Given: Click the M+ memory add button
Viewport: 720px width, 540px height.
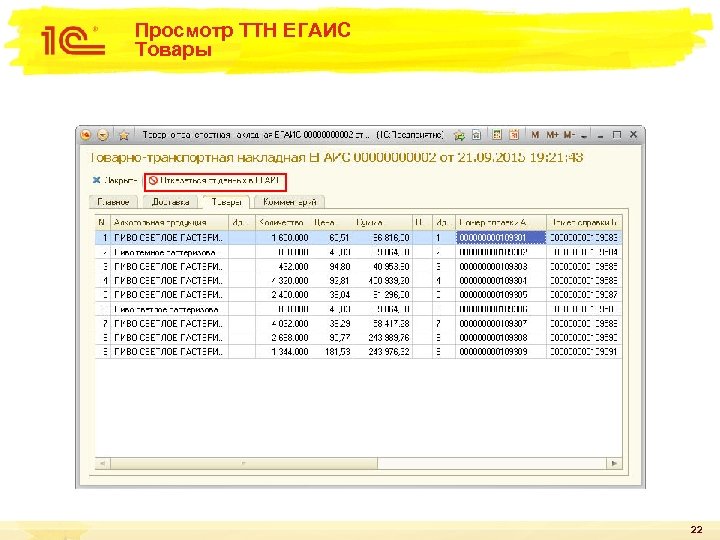Looking at the screenshot, I should tap(552, 135).
